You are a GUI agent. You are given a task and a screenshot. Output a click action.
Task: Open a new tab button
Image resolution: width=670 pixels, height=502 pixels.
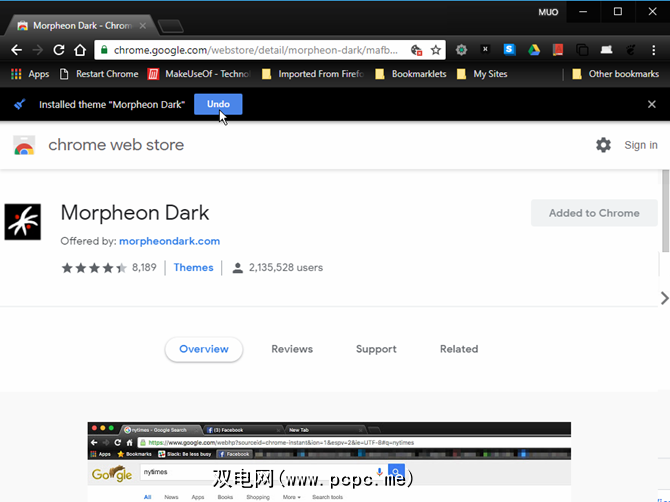coord(171,26)
